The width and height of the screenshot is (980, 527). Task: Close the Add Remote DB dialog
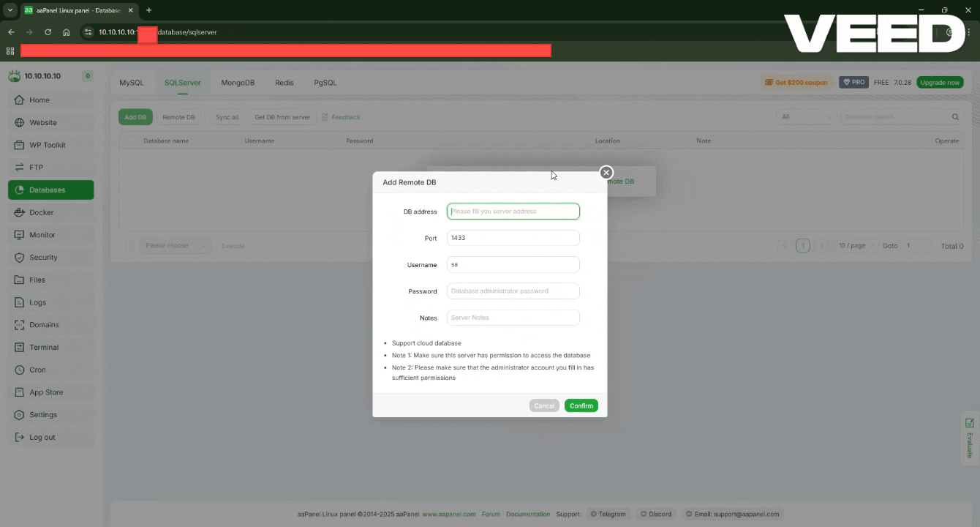pyautogui.click(x=606, y=172)
